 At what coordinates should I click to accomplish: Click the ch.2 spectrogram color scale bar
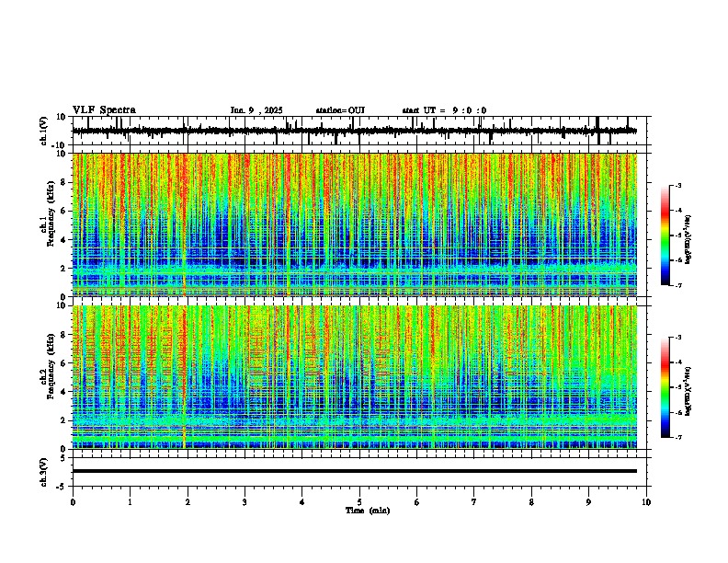(665, 387)
